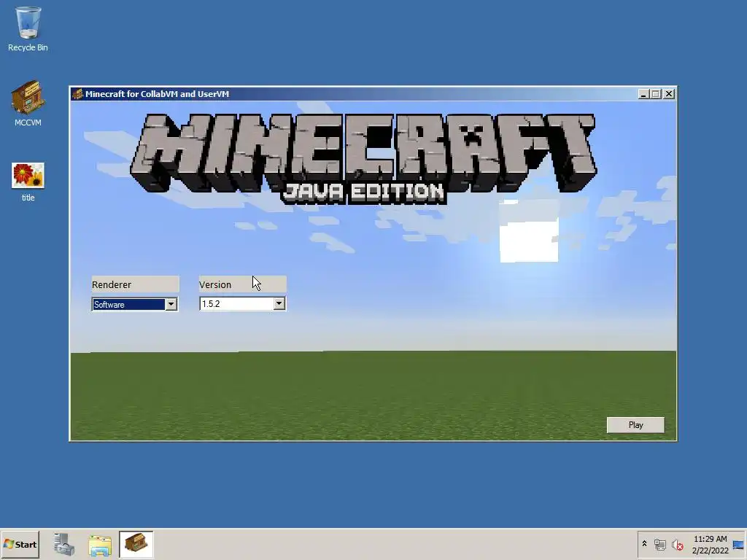Select the title image file on desktop
Image resolution: width=747 pixels, height=560 pixels.
coord(28,182)
